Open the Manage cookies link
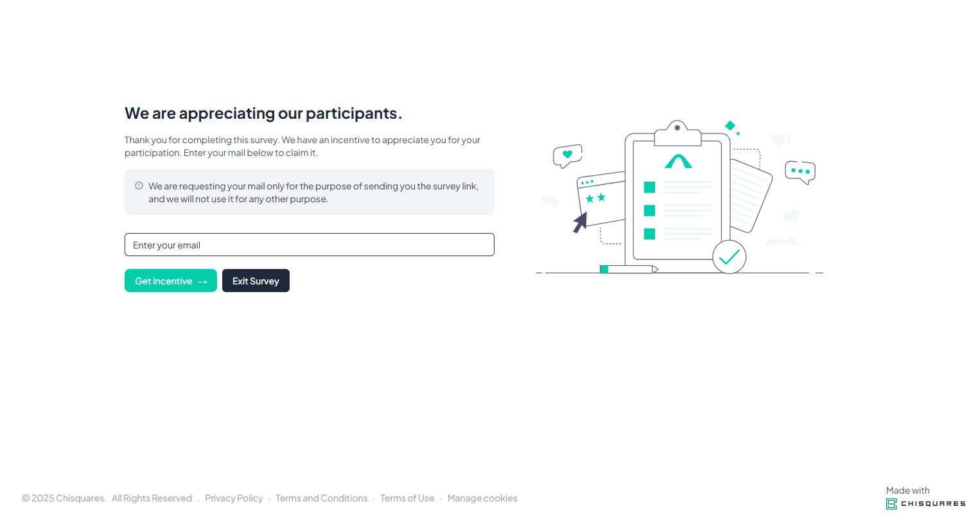This screenshot has width=980, height=520. 482,498
